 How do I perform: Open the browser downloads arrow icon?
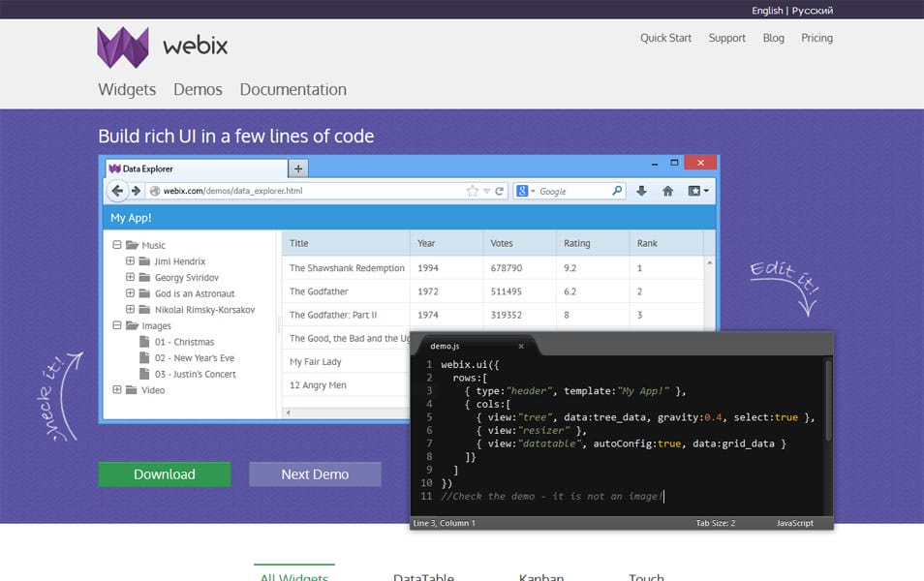[x=642, y=191]
